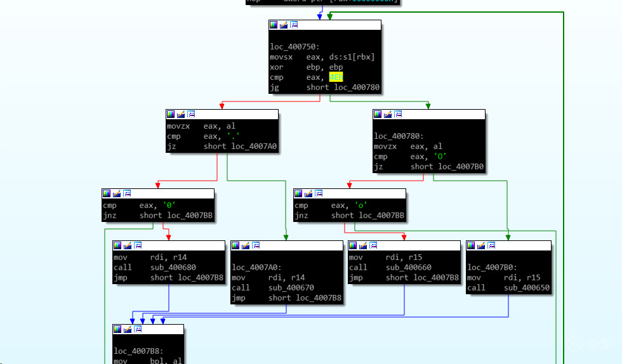Click pencil icon on the cmp eax, 'o' block
This screenshot has width=622, height=364.
[x=308, y=193]
